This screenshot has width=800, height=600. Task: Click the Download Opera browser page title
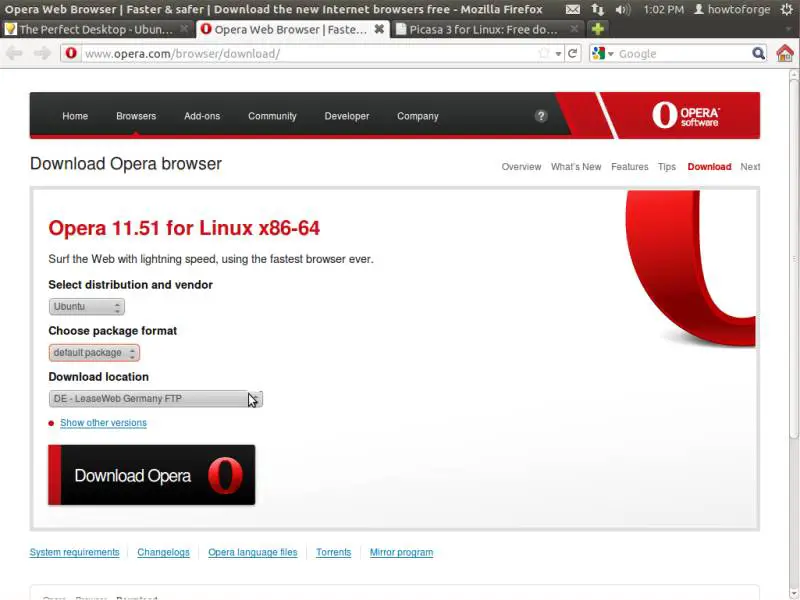[x=126, y=164]
